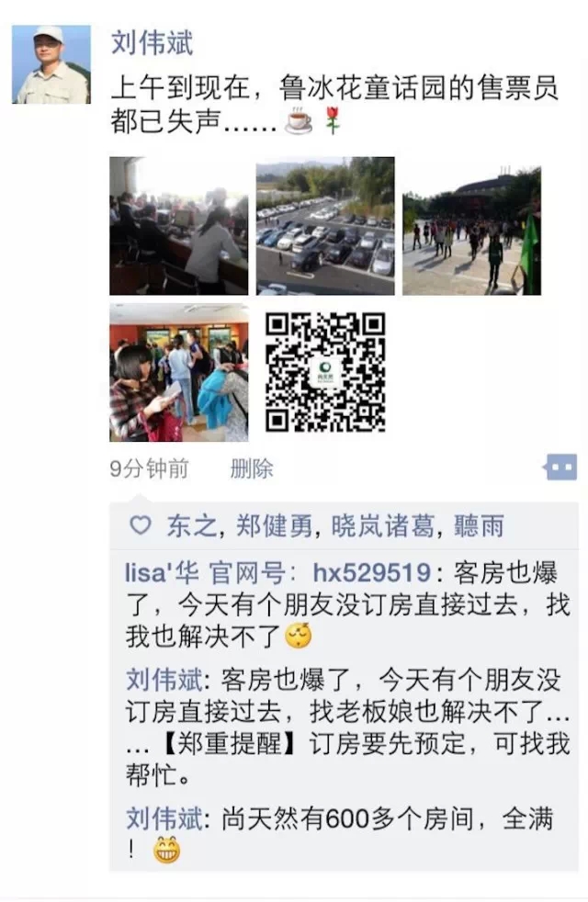This screenshot has height=902, width=588.
Task: Tap the comment bubble icon beside 删除
Action: pos(560,468)
